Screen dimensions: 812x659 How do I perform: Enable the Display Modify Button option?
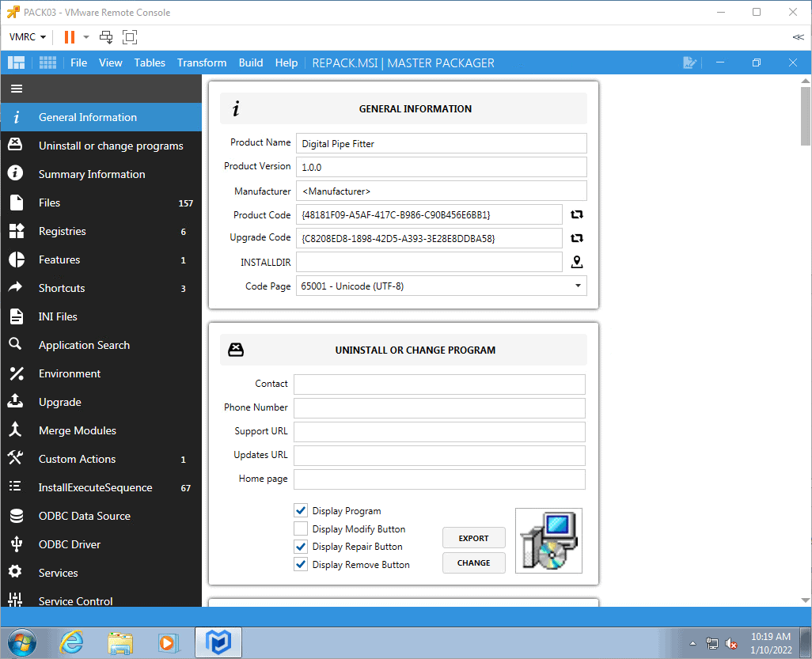pos(301,528)
